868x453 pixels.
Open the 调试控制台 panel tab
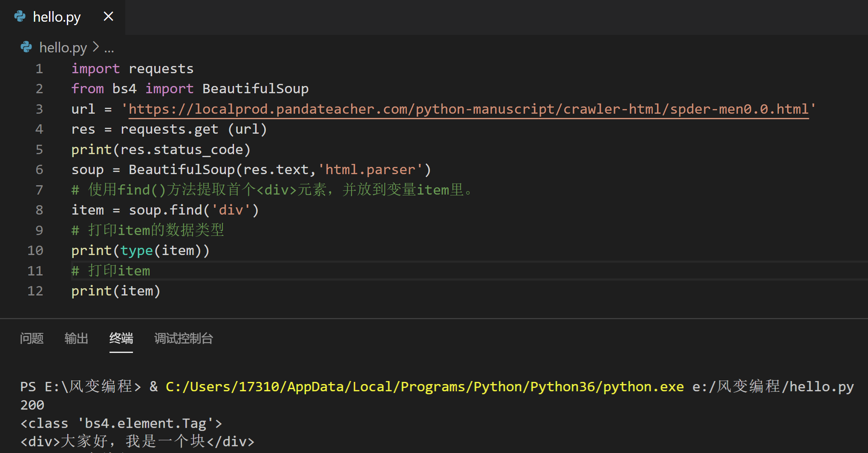184,338
